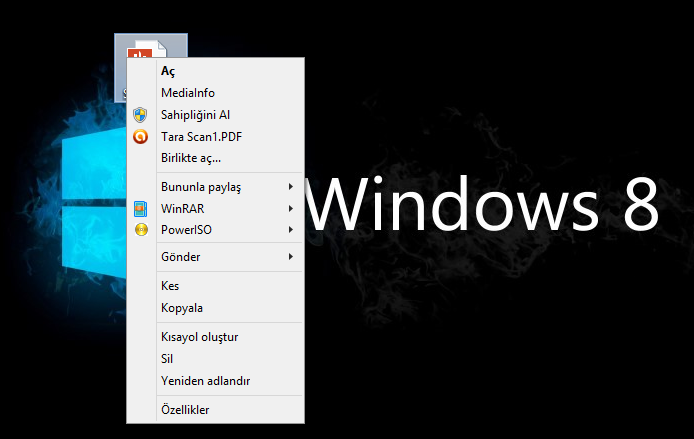The height and width of the screenshot is (439, 694).
Task: Choose Kopyala to copy the file
Action: [x=216, y=308]
